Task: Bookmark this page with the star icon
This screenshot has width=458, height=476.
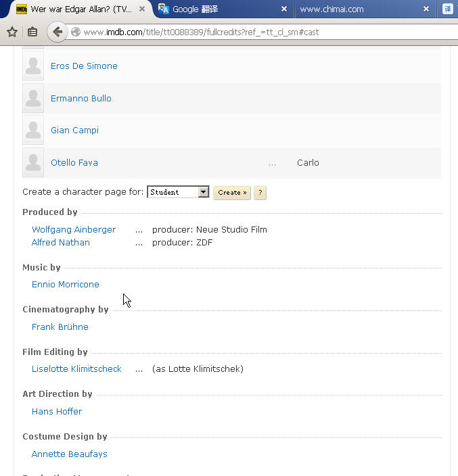Action: (12, 32)
